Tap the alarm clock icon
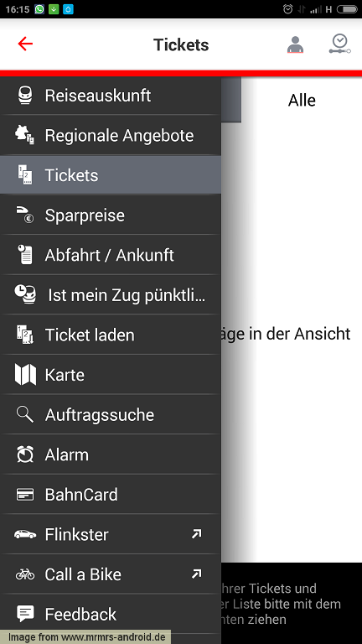Image resolution: width=362 pixels, height=644 pixels. point(25,454)
